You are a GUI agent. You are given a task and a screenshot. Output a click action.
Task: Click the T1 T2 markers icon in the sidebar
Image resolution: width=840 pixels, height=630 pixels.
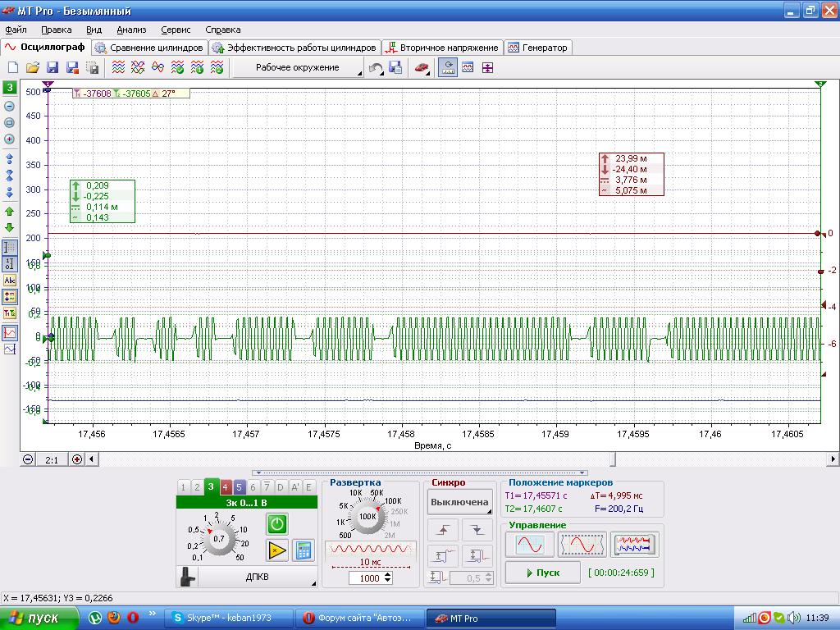point(10,313)
